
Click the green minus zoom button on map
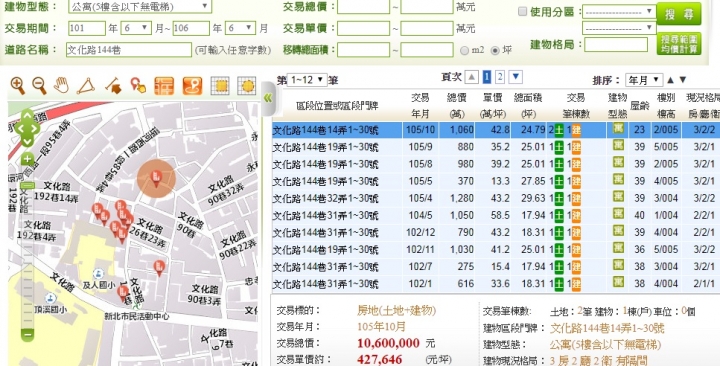coord(28,335)
